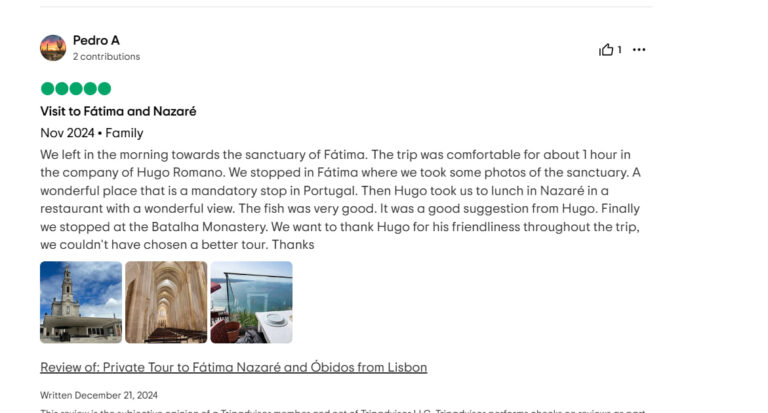
Task: Open the Pedro A profile name link
Action: pos(96,40)
